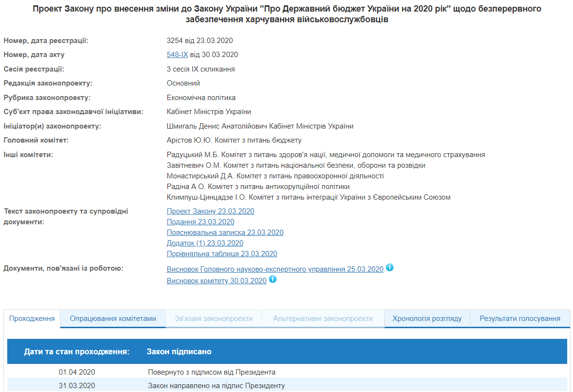Click row Повернуто з підписом від Президента
This screenshot has height=392, width=573.
pos(211,372)
